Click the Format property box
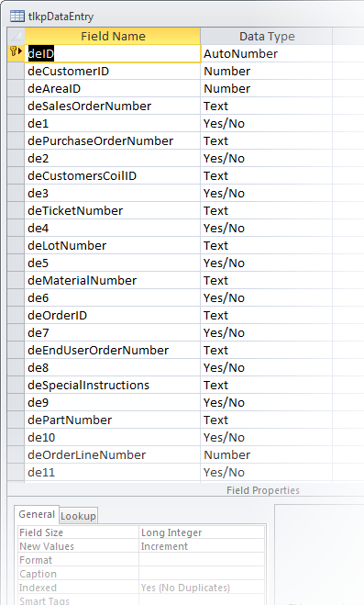 pyautogui.click(x=202, y=560)
